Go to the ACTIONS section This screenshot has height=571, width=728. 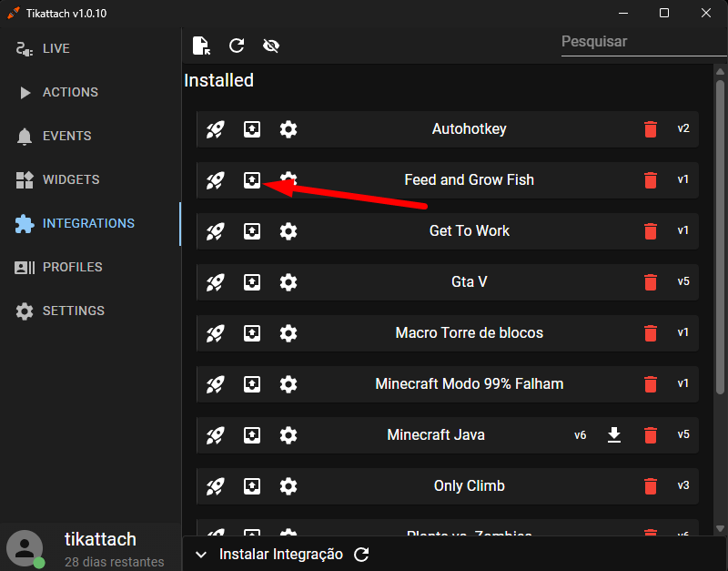pos(90,92)
